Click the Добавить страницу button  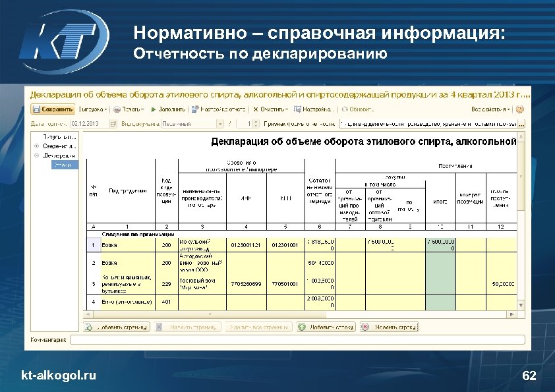click(117, 327)
